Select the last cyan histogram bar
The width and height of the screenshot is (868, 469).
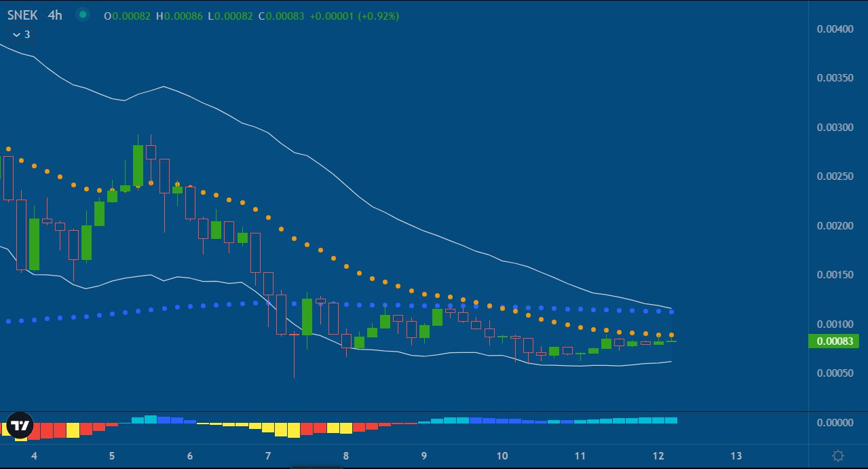pyautogui.click(x=671, y=420)
